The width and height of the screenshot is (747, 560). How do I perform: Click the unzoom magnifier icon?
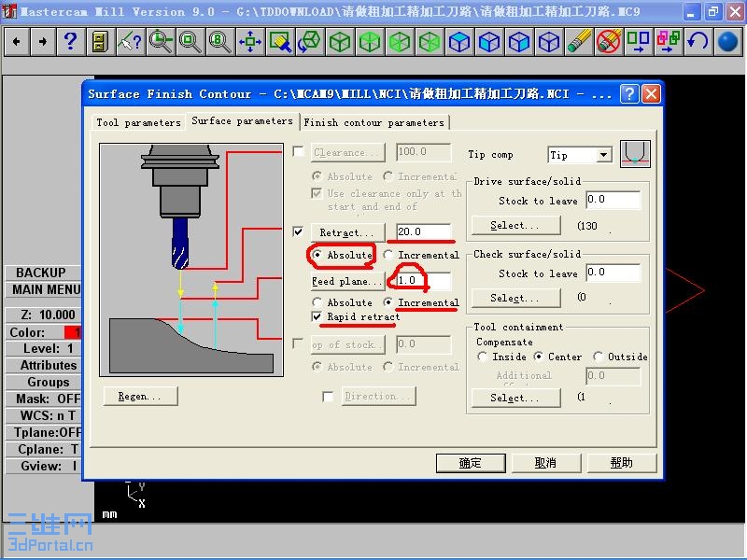point(190,41)
